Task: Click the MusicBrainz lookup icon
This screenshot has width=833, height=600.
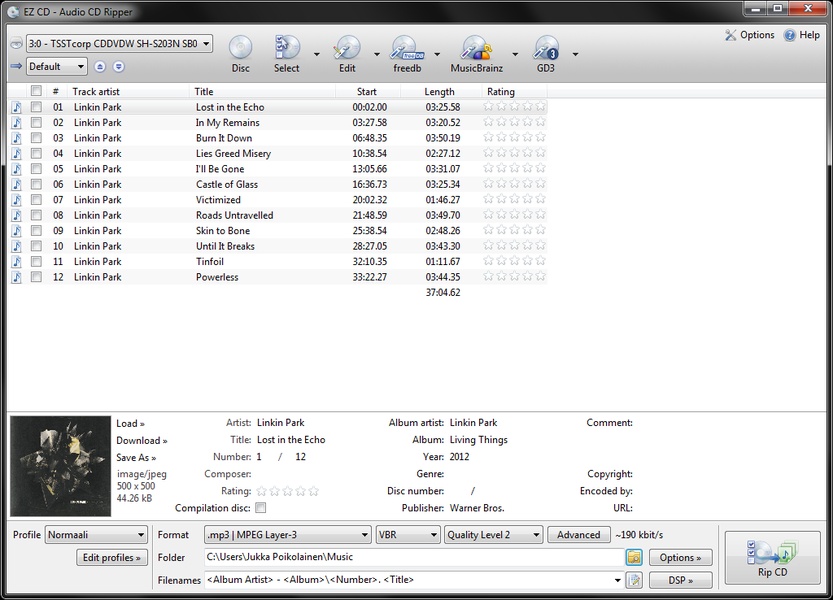Action: [476, 48]
